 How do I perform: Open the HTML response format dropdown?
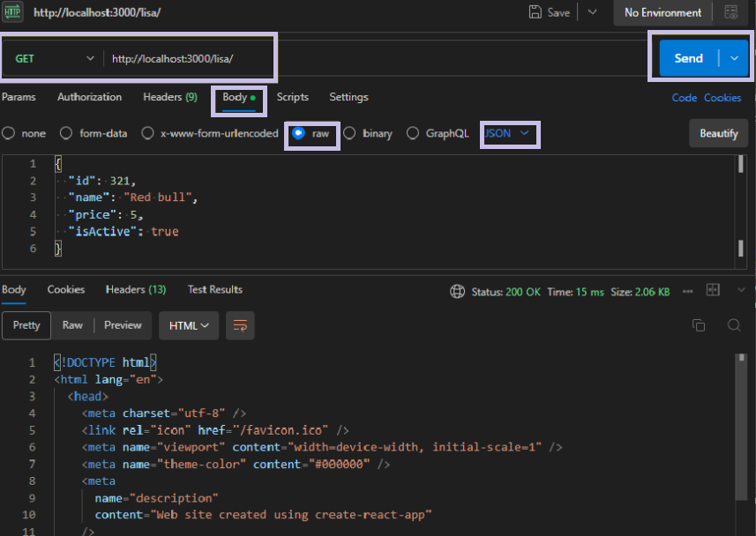point(189,325)
